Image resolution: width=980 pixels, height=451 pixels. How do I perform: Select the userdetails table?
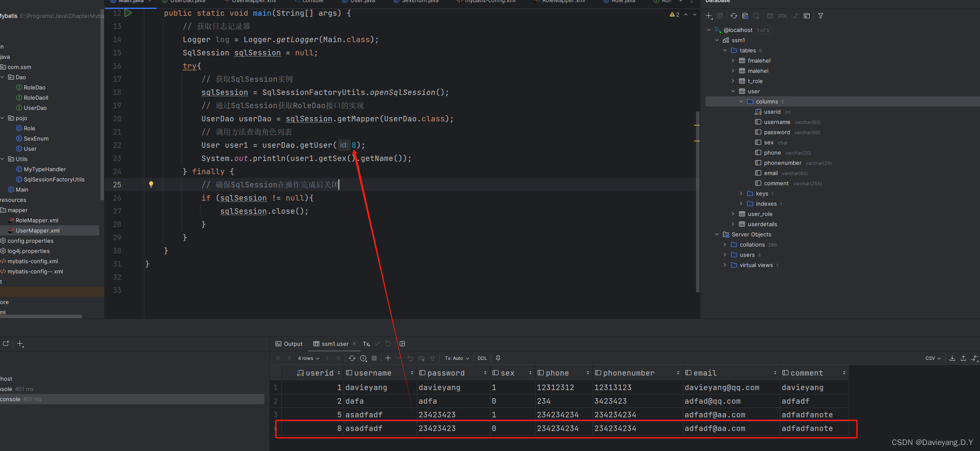[x=762, y=224]
